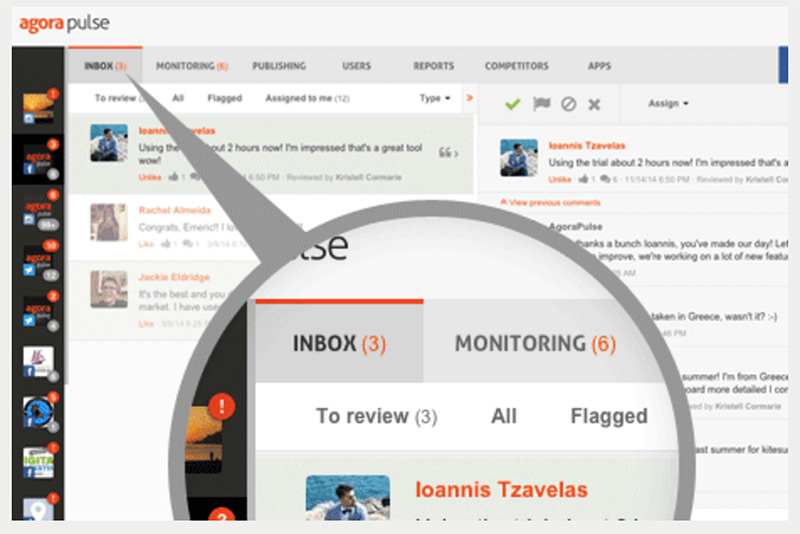The image size is (800, 534).
Task: Flag the conversation with the flag icon
Action: 541,104
